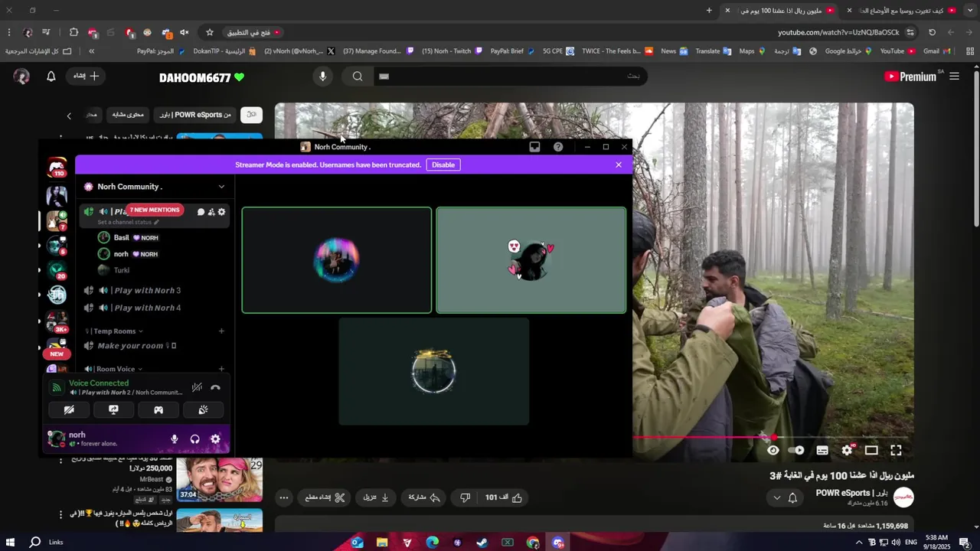Screen dimensions: 980x551
Task: Switch YouTube player to theater mode
Action: coord(871,450)
